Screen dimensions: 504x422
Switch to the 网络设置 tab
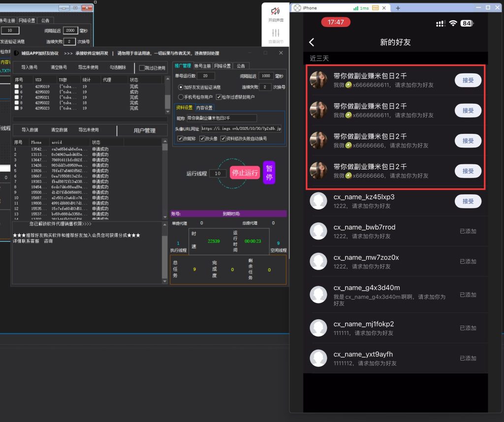pos(222,66)
